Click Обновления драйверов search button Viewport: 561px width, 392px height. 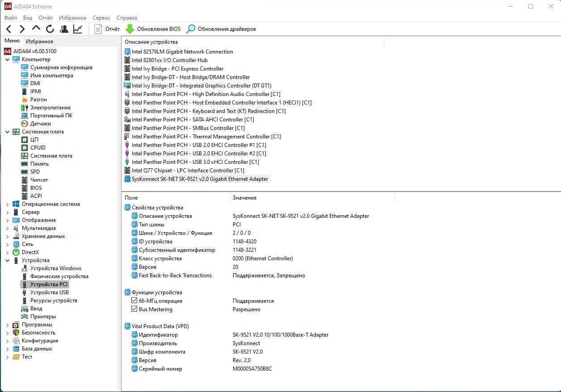click(221, 29)
